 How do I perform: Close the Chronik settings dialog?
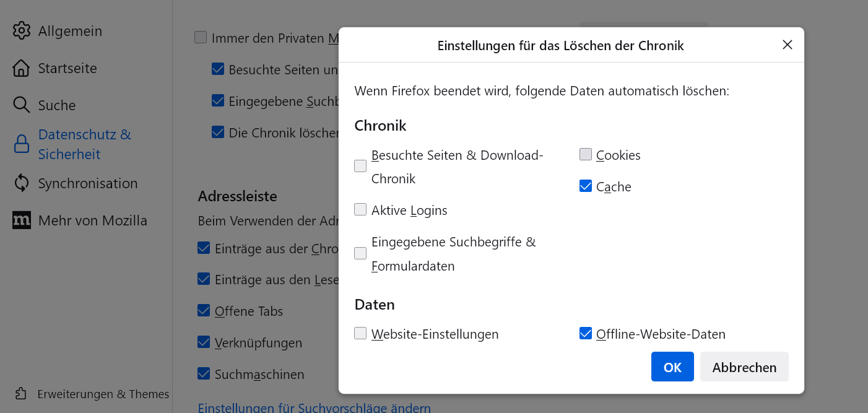pyautogui.click(x=788, y=45)
